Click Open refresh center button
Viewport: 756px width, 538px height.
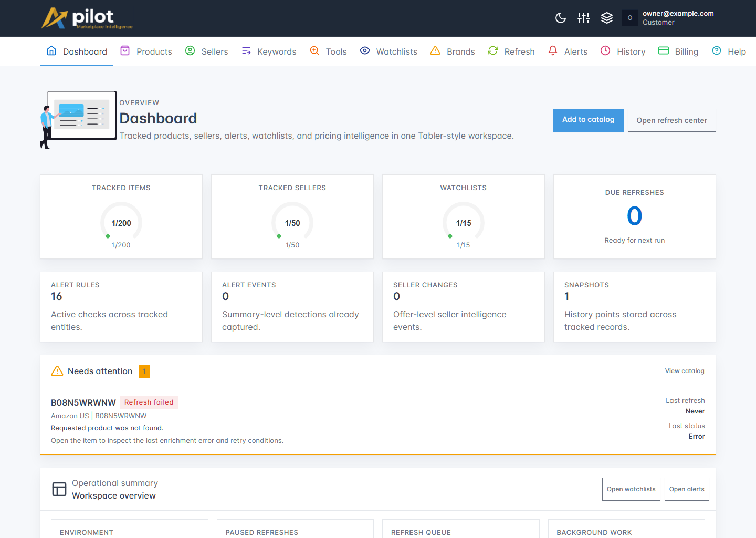671,120
